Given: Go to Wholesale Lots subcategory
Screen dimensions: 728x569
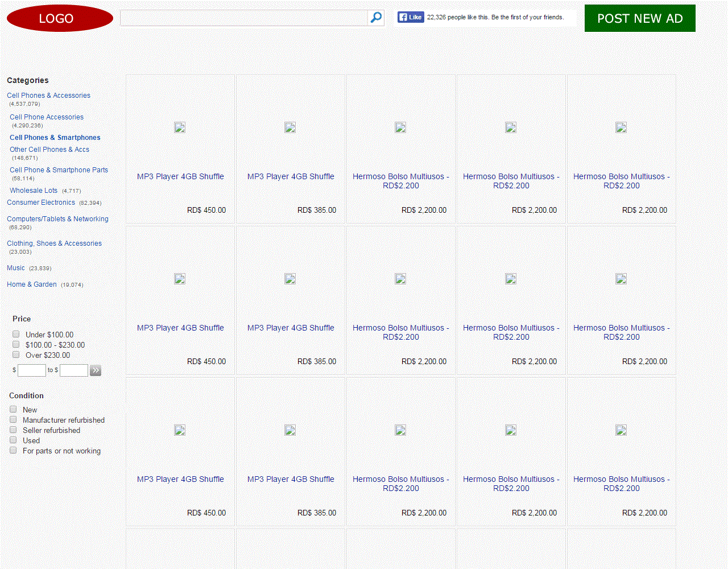Looking at the screenshot, I should (34, 191).
